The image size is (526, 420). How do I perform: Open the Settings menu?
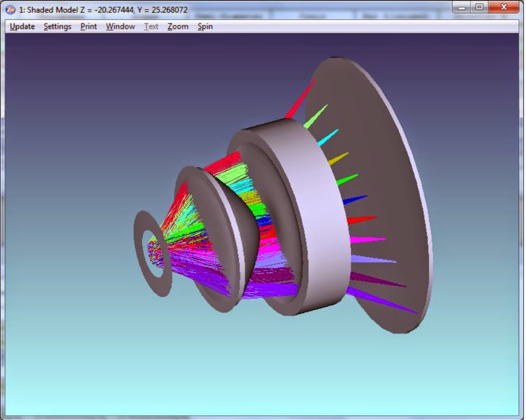tap(57, 27)
